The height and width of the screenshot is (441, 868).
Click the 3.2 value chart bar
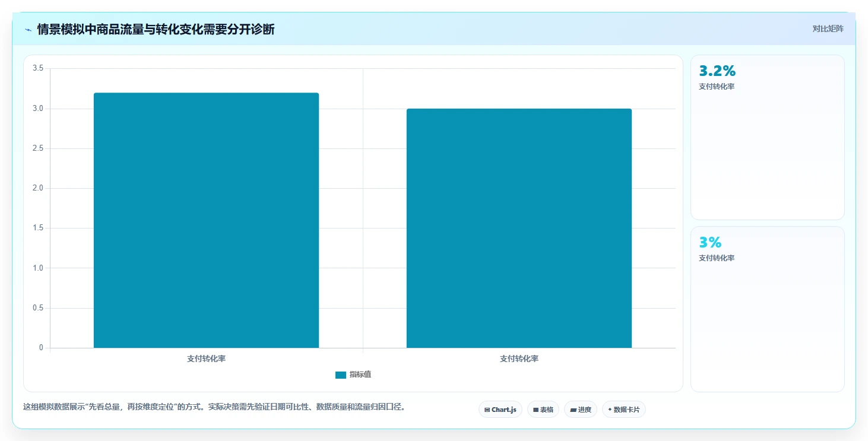[206, 220]
